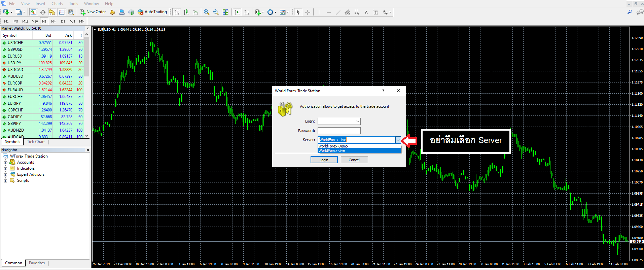Screen dimensions: 644x270
Task: Toggle the Market Watch window icon
Action: 33,12
